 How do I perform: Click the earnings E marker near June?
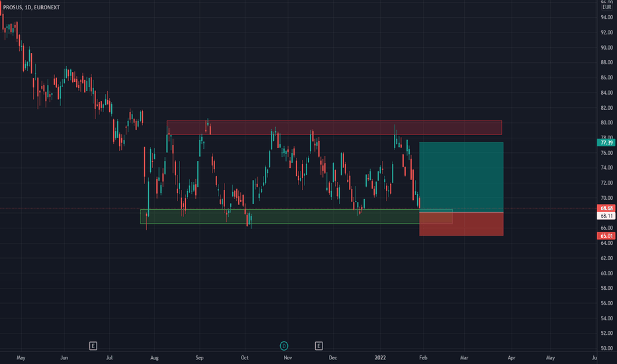pyautogui.click(x=93, y=346)
